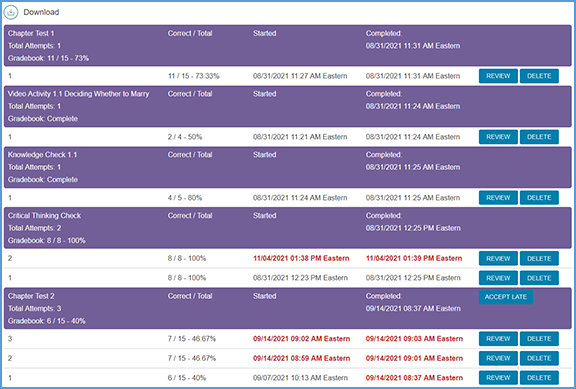Select the Chapter Test 2 header row
The height and width of the screenshot is (389, 576).
[x=288, y=308]
